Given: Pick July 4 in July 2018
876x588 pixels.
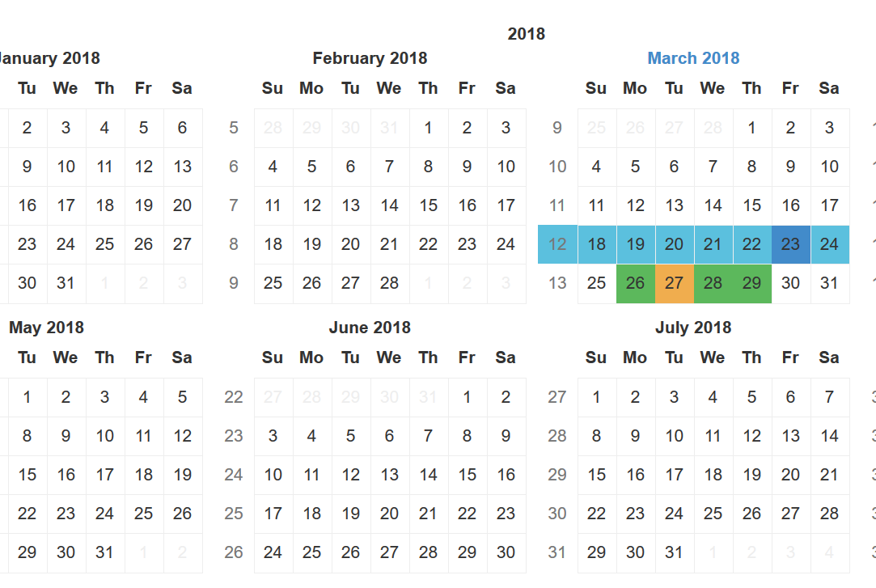Looking at the screenshot, I should pos(713,397).
